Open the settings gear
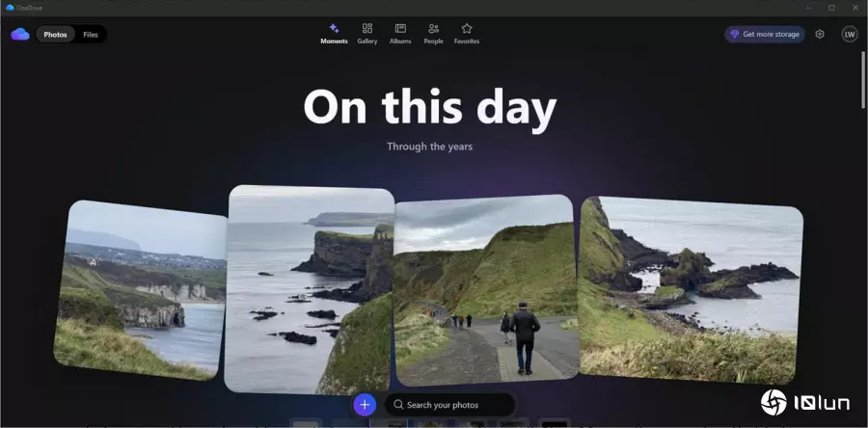Screen dimensions: 868x428 [820, 34]
